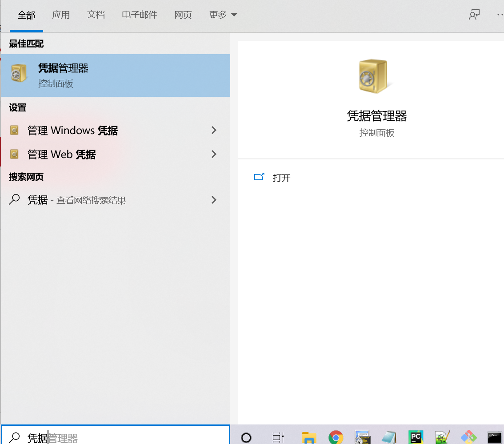Viewport: 504px width, 444px height.
Task: Open the 更多 dropdown
Action: point(223,15)
